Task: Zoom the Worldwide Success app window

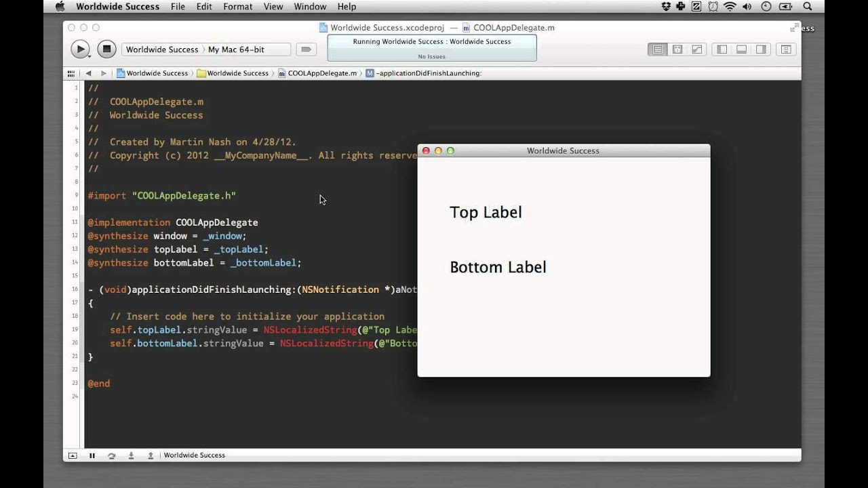Action: tap(450, 150)
